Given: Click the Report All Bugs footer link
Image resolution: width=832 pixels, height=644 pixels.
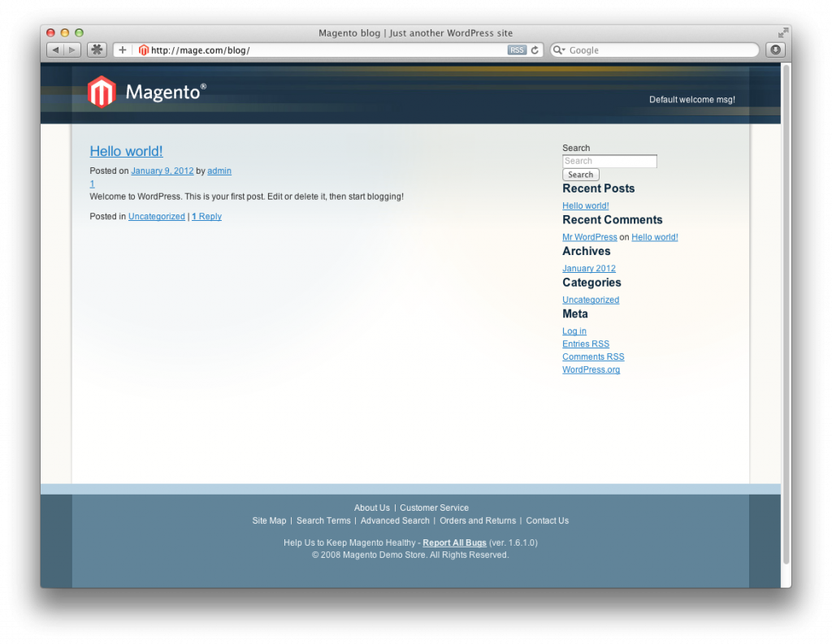Looking at the screenshot, I should point(454,542).
